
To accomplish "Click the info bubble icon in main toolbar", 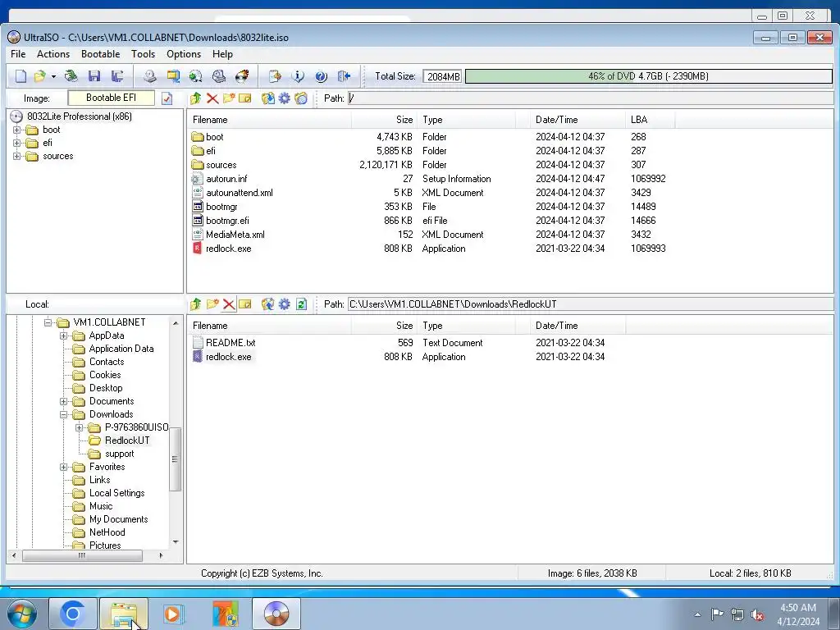I will (x=298, y=76).
